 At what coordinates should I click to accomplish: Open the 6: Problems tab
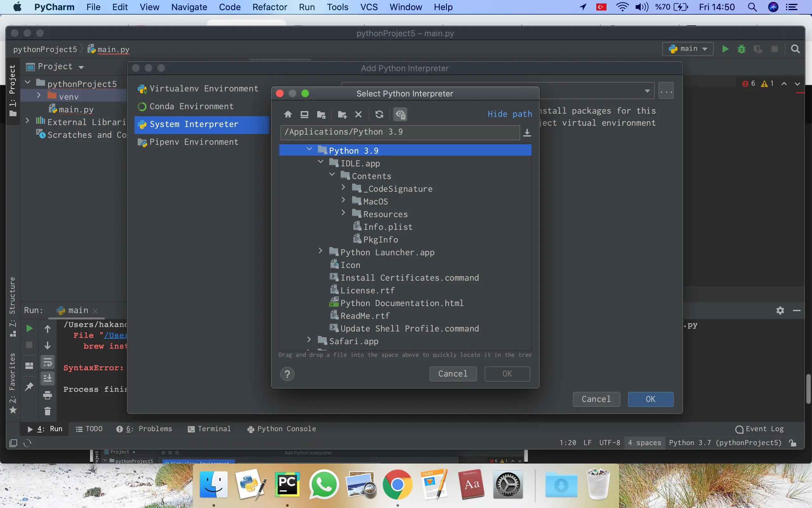click(144, 429)
